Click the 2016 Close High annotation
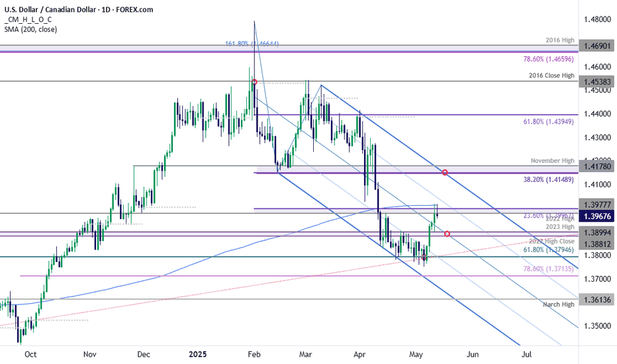Viewport: 617px width, 364px height. [551, 75]
